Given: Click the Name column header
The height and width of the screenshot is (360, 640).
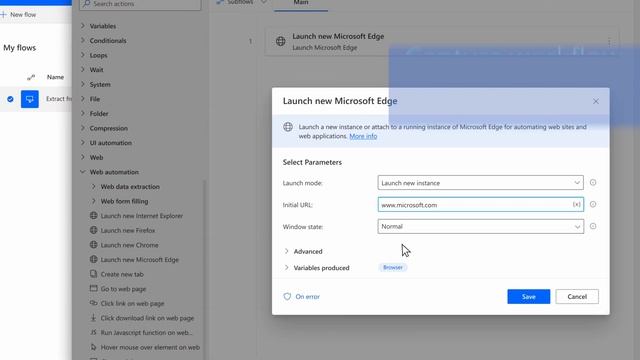Looking at the screenshot, I should [x=55, y=77].
